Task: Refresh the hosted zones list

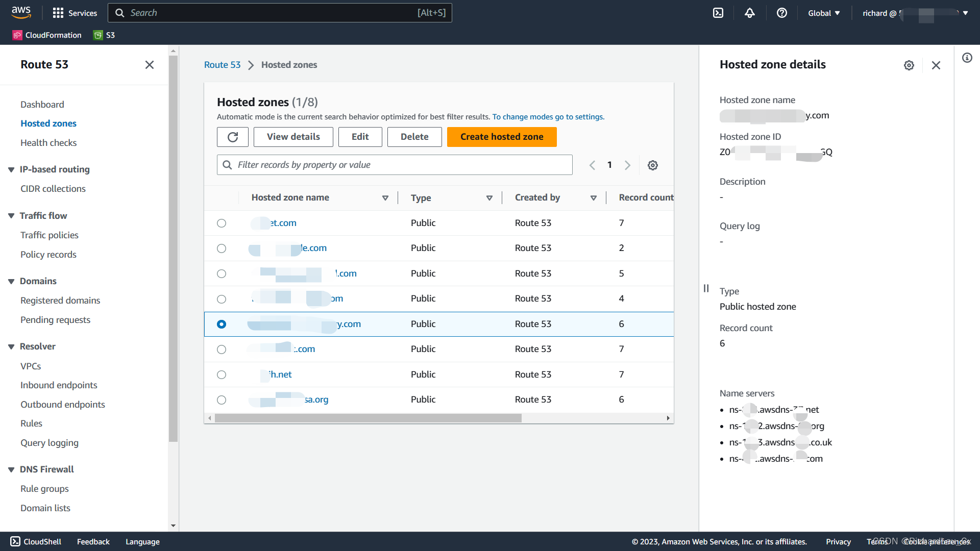Action: pyautogui.click(x=233, y=137)
